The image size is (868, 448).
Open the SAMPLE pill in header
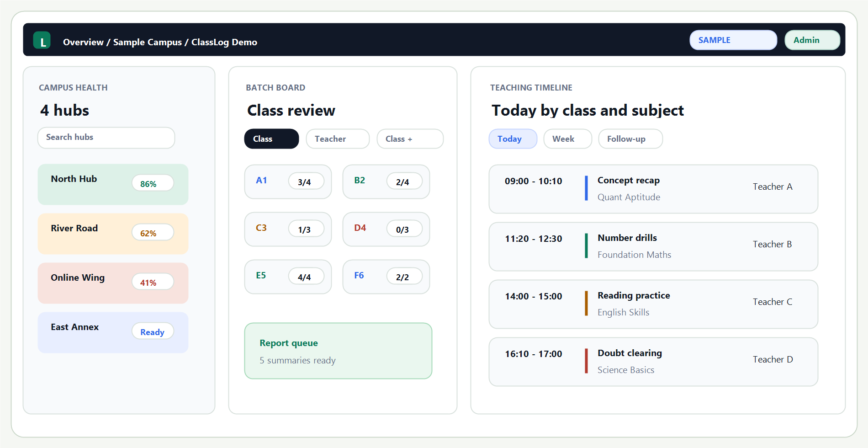733,40
